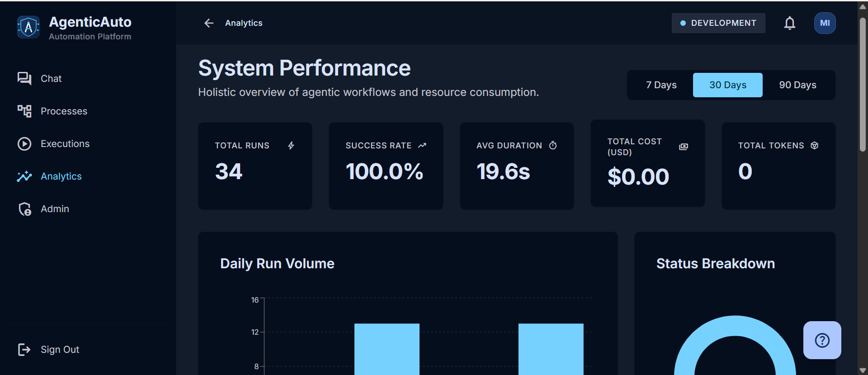Click the Admin shield-person icon
Screen dimensions: 868x375
point(25,209)
